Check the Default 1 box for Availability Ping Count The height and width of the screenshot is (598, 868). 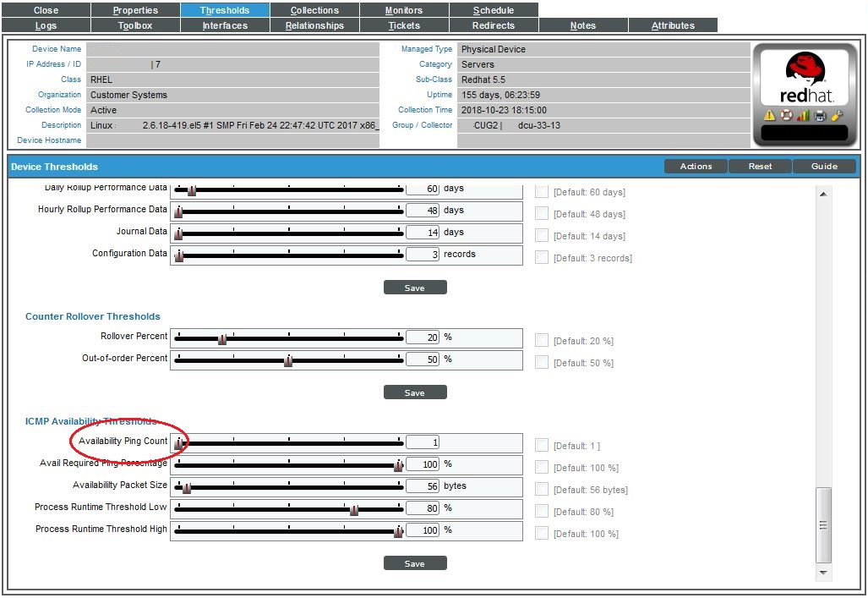coord(541,446)
